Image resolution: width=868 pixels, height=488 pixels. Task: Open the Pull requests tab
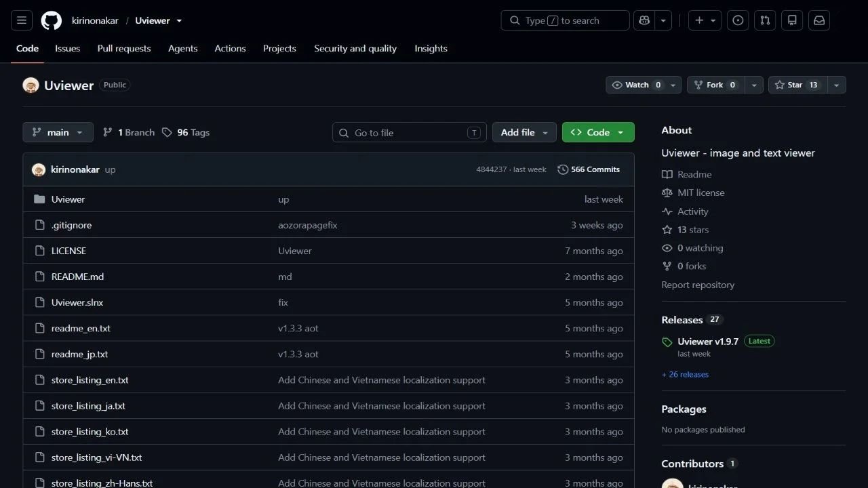[x=124, y=48]
